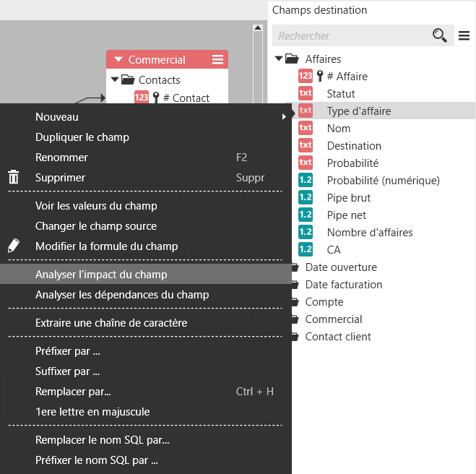Click the 1.2 icon beside Pipe brut
The height and width of the screenshot is (474, 476).
pyautogui.click(x=306, y=198)
